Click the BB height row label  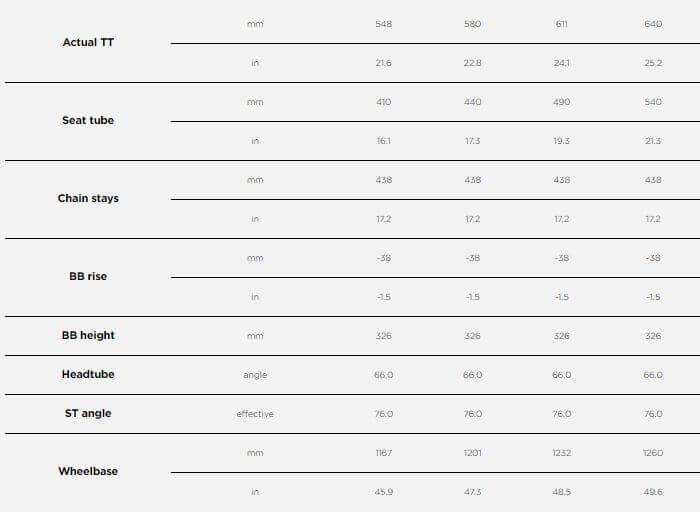coord(88,335)
